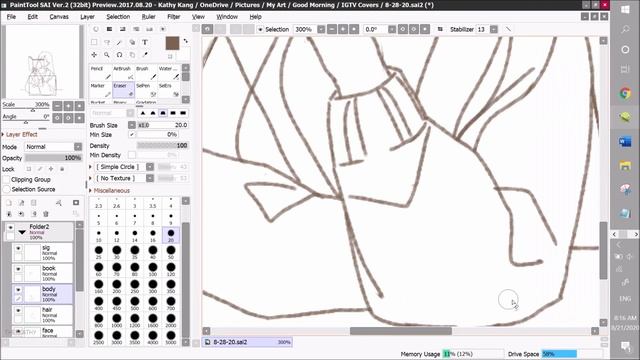Select the flattest brush edge shape
Viewport: 640px width, 360px height.
[183, 113]
